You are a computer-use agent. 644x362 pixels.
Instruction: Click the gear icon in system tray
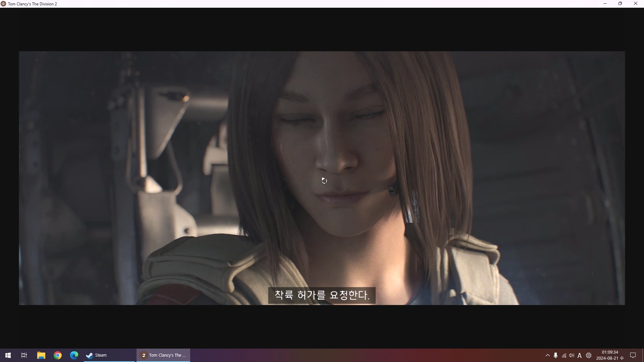coord(589,355)
